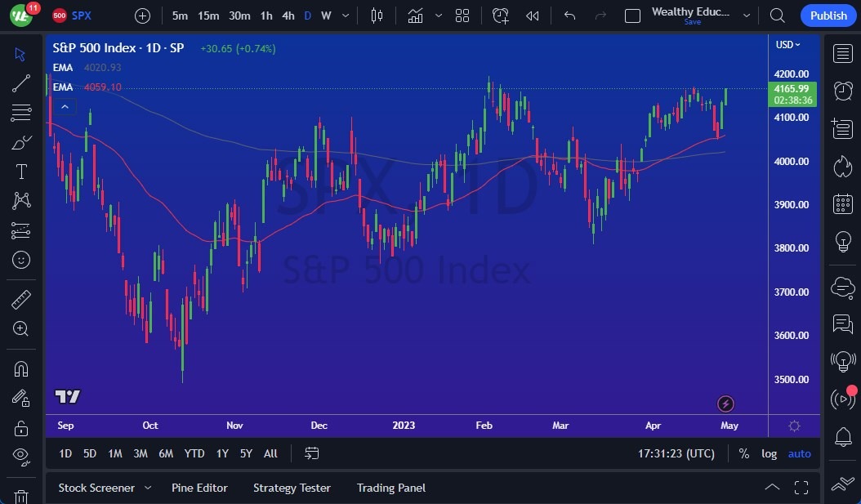The height and width of the screenshot is (504, 861).
Task: Set date range to YTD
Action: [x=194, y=453]
